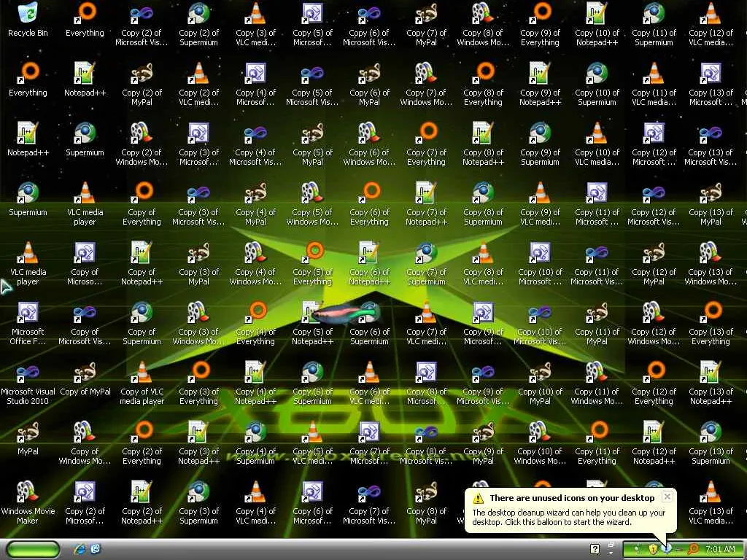Select Copy (6) of Supermium icon

(x=370, y=323)
